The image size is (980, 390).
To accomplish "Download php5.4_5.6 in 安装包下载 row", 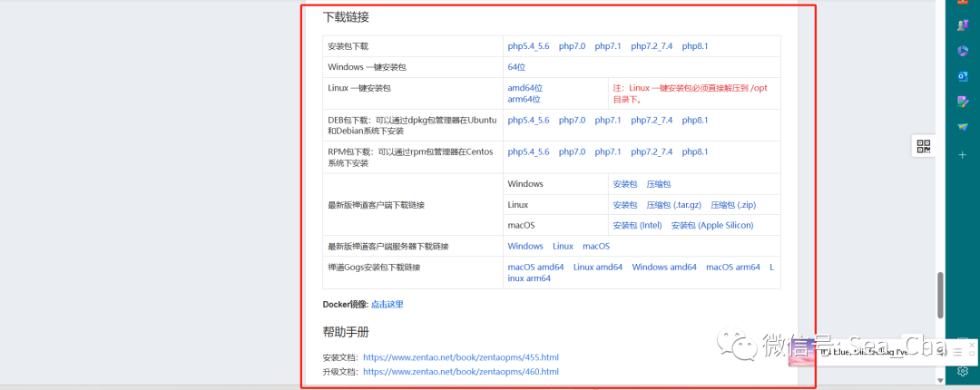I will click(528, 46).
